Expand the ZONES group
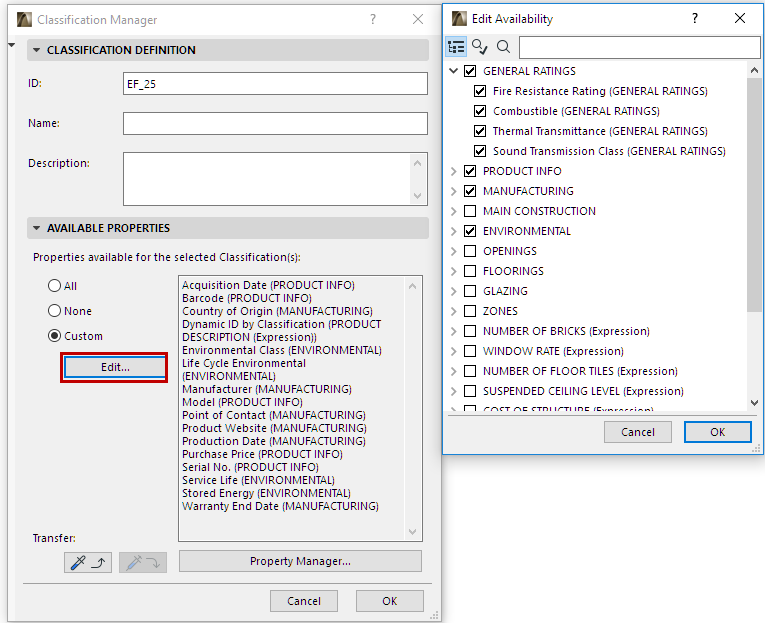 click(453, 311)
